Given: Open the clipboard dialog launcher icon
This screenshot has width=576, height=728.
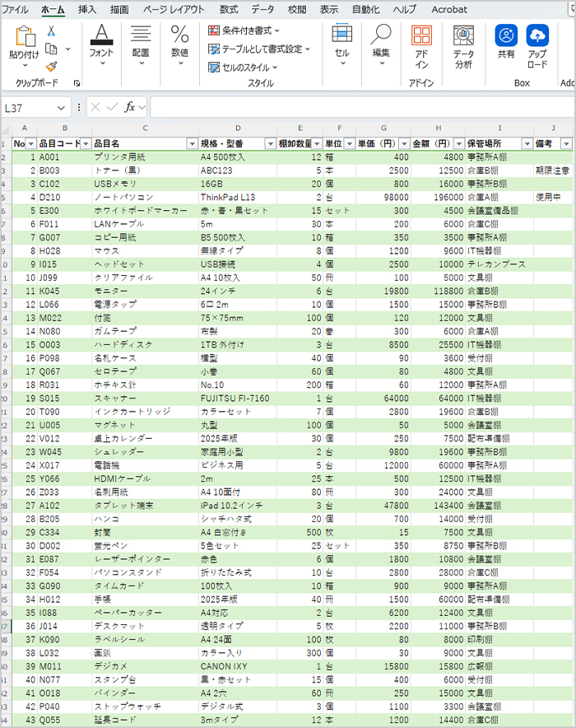Looking at the screenshot, I should [x=77, y=83].
